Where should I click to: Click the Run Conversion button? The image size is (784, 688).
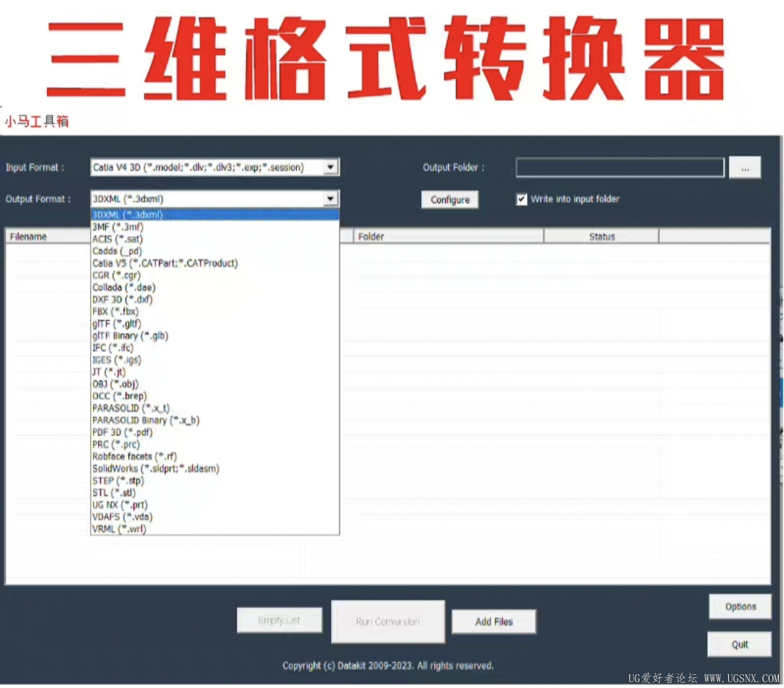[388, 621]
